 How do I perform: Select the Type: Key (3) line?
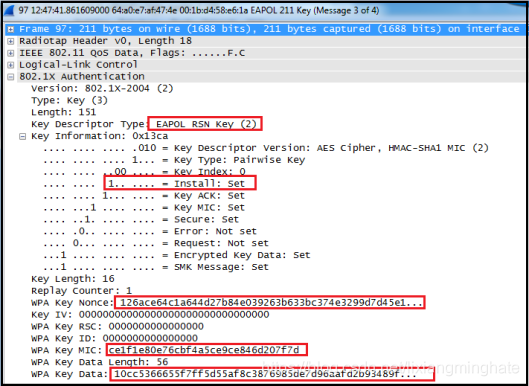click(x=69, y=101)
